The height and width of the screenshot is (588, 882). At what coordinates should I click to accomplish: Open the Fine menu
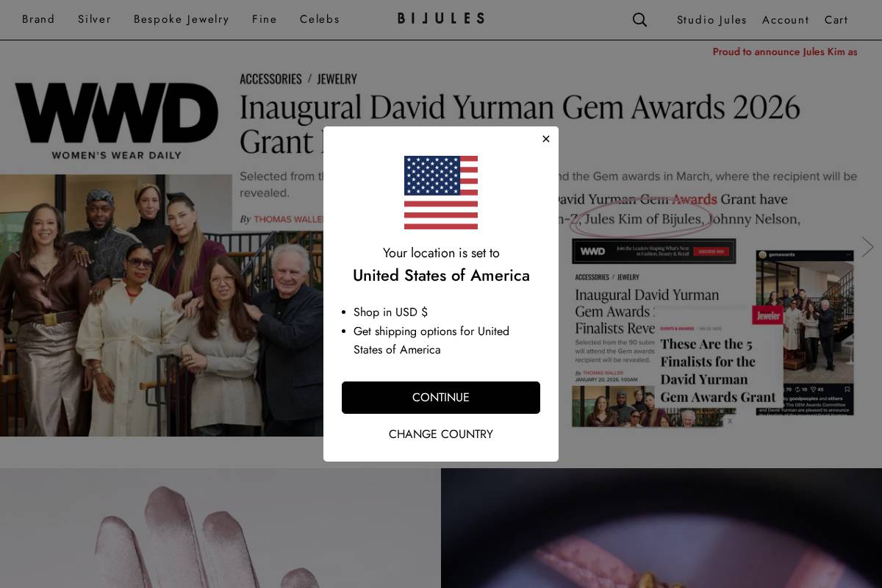coord(265,19)
